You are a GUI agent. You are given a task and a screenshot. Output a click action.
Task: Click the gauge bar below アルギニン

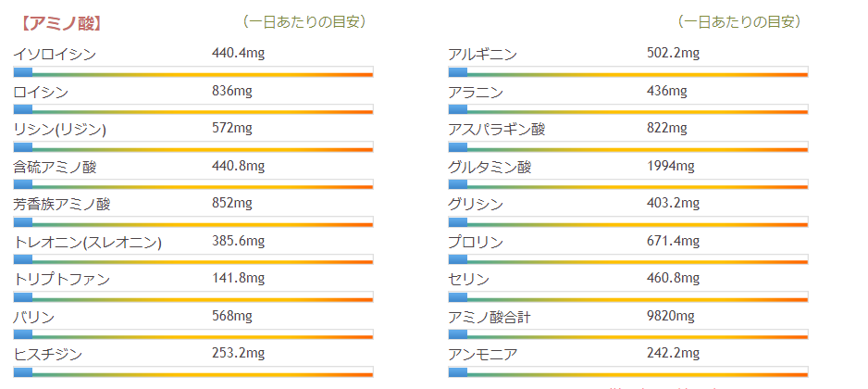[x=628, y=71]
